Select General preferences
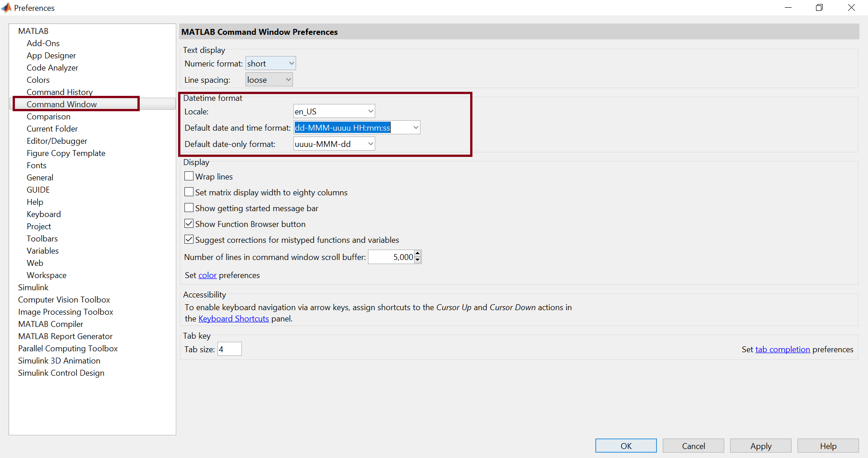This screenshot has width=868, height=458. click(40, 177)
